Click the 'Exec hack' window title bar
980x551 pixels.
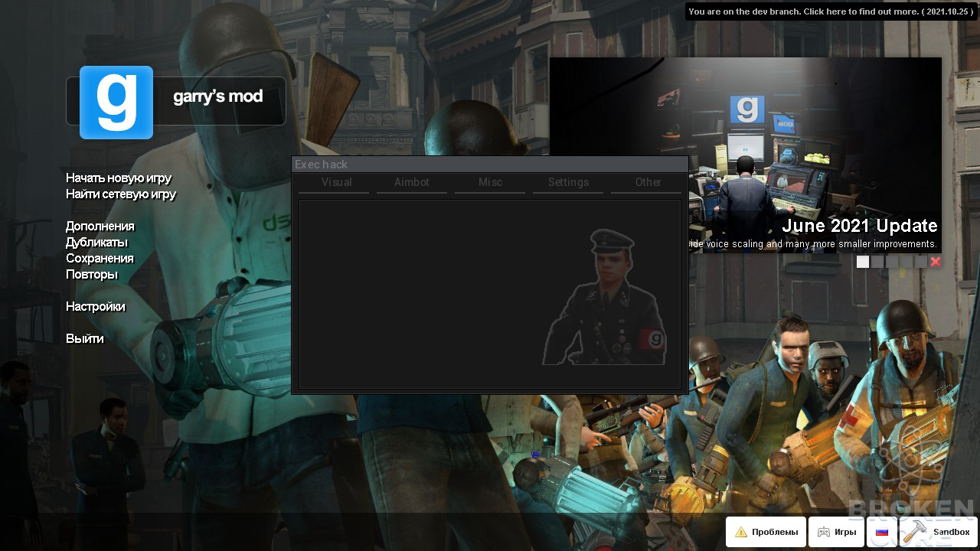pos(490,165)
